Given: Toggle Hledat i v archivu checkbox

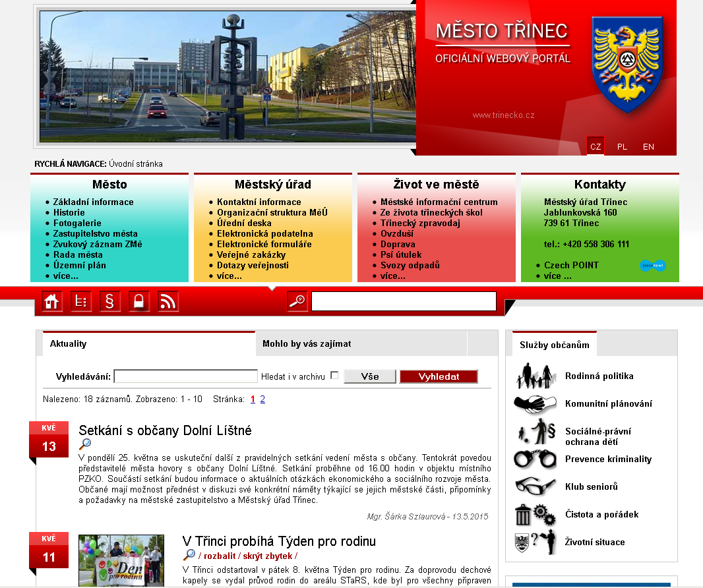Looking at the screenshot, I should click(x=334, y=376).
